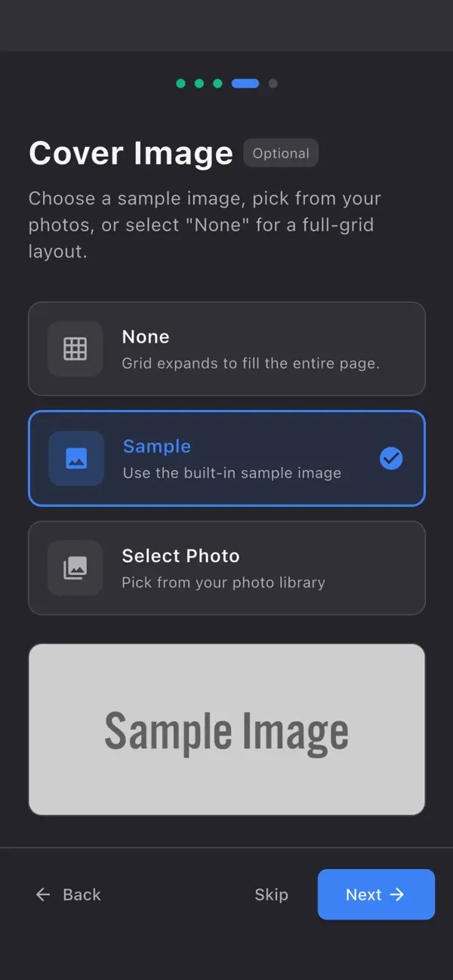Click the Skip link
This screenshot has width=453, height=980.
[x=271, y=894]
